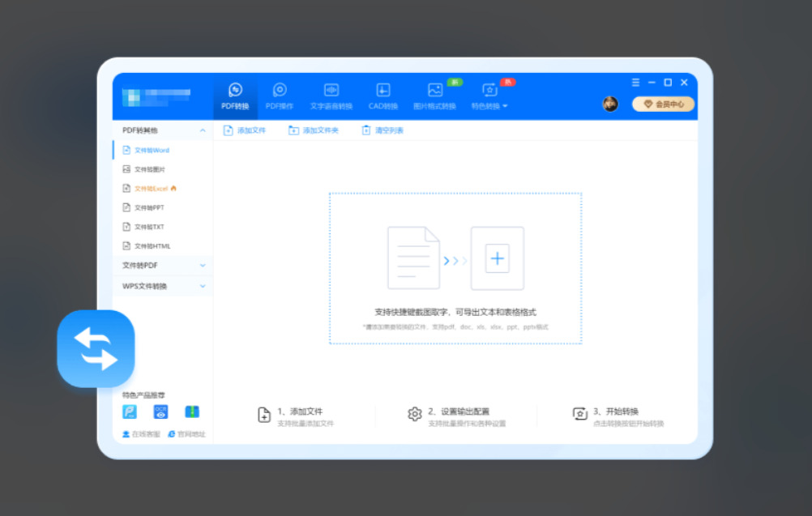
Task: Click the step text 2、设置输出配置
Action: (459, 412)
